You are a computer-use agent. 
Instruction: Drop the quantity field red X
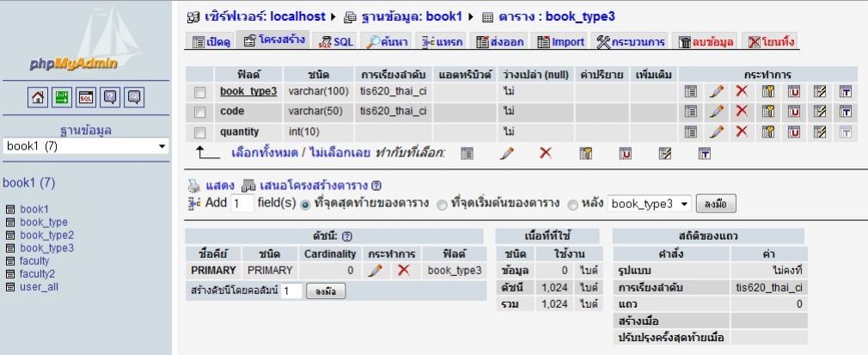pyautogui.click(x=742, y=132)
